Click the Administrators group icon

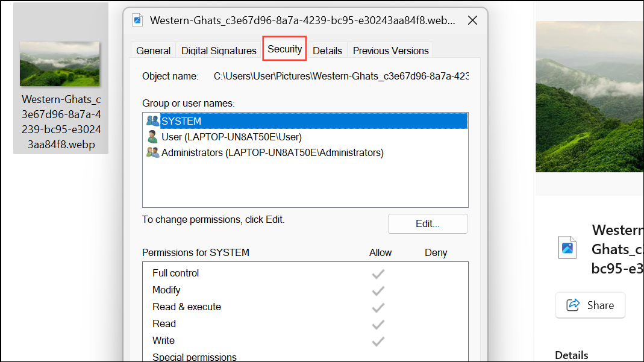(152, 152)
